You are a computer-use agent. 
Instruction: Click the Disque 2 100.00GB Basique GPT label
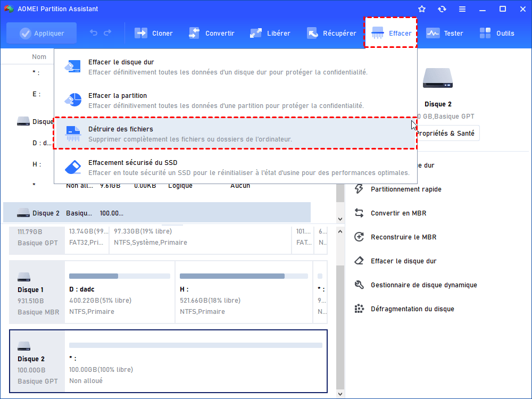click(37, 361)
